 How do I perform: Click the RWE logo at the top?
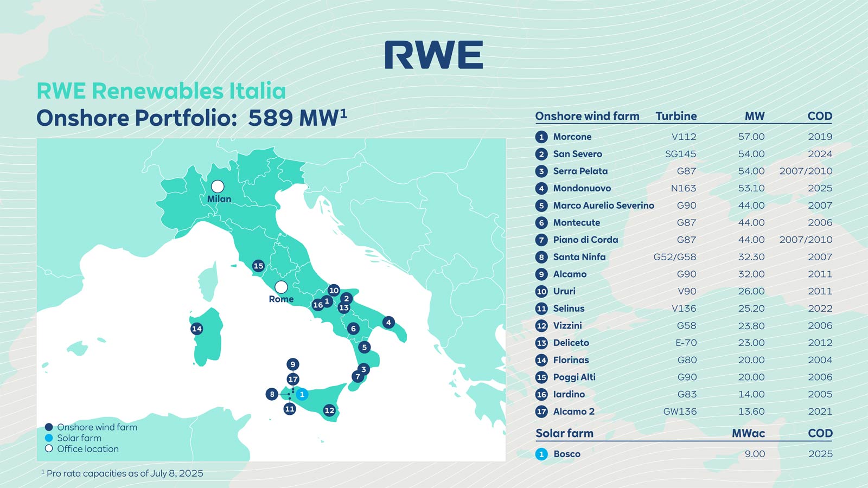[x=433, y=53]
